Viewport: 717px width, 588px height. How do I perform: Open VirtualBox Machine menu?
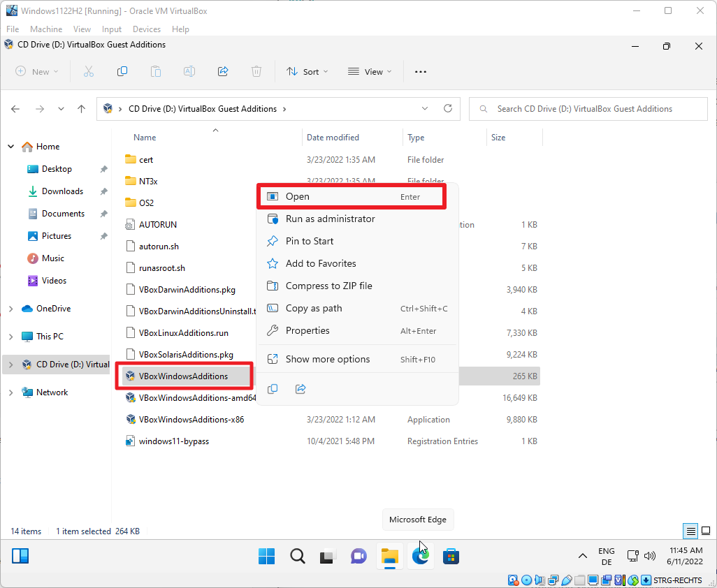[46, 29]
